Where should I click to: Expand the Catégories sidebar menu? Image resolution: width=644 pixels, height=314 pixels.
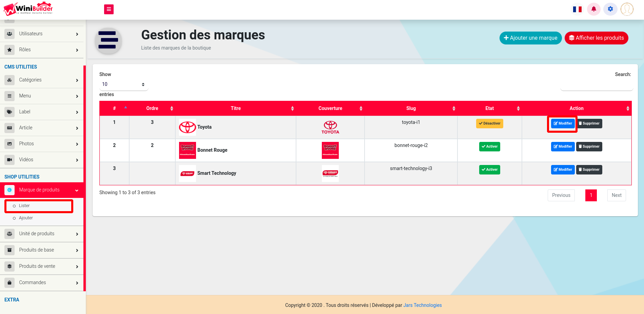tap(42, 80)
